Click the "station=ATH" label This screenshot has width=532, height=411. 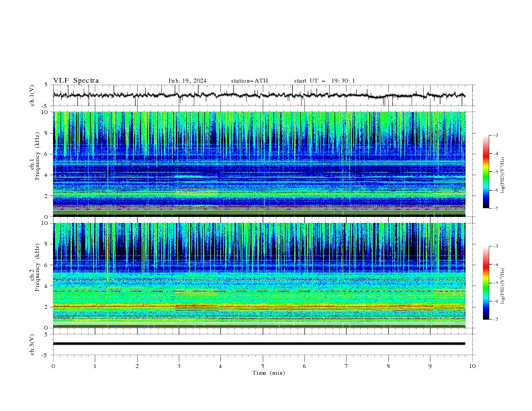pyautogui.click(x=249, y=81)
